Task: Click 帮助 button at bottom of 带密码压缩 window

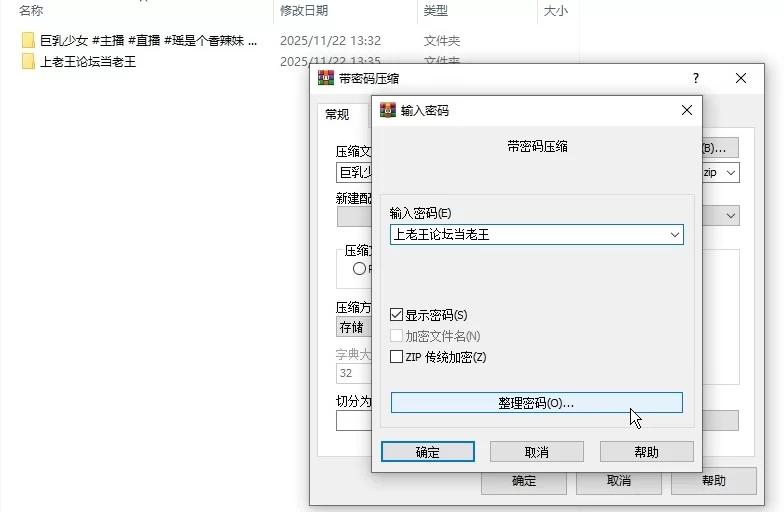Action: pyautogui.click(x=713, y=481)
